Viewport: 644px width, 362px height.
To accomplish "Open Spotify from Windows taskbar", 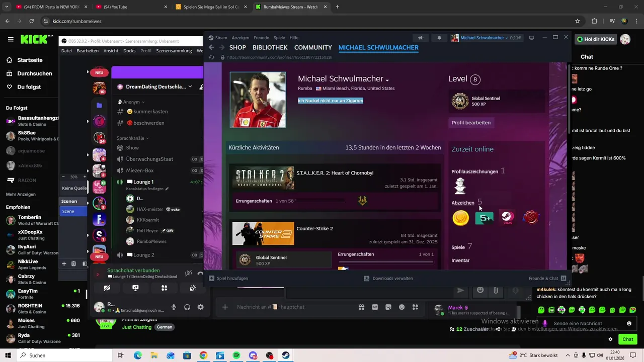I will [236, 355].
